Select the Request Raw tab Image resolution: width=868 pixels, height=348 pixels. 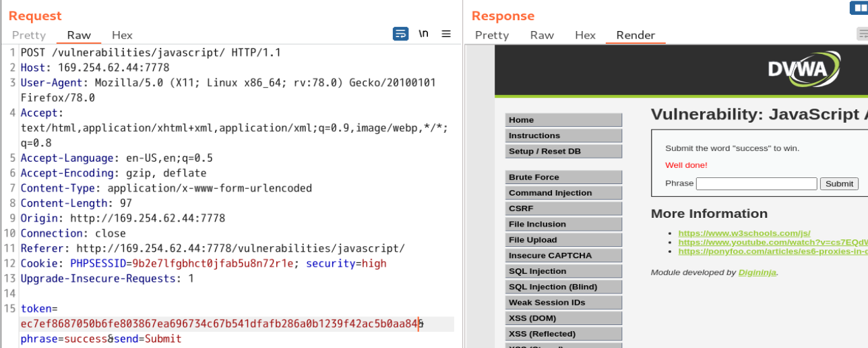(79, 35)
